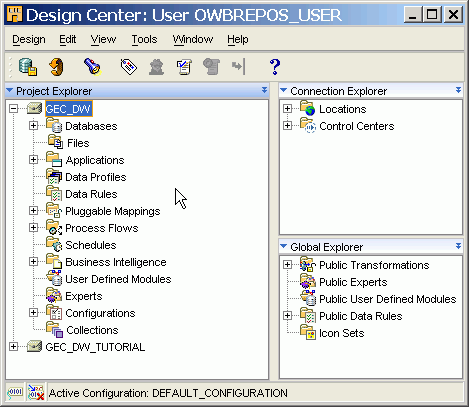Click the Locations globe folder icon

pos(308,108)
